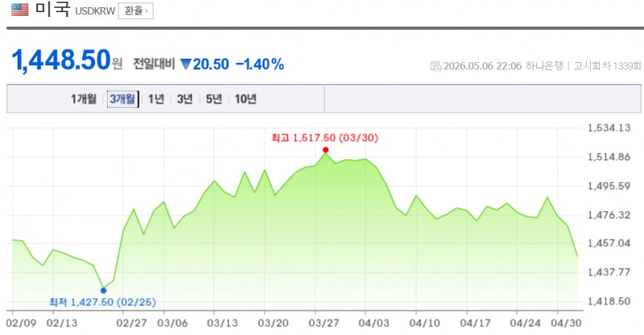This screenshot has width=644, height=335.
Task: Select the 3개월 period tab
Action: click(123, 99)
